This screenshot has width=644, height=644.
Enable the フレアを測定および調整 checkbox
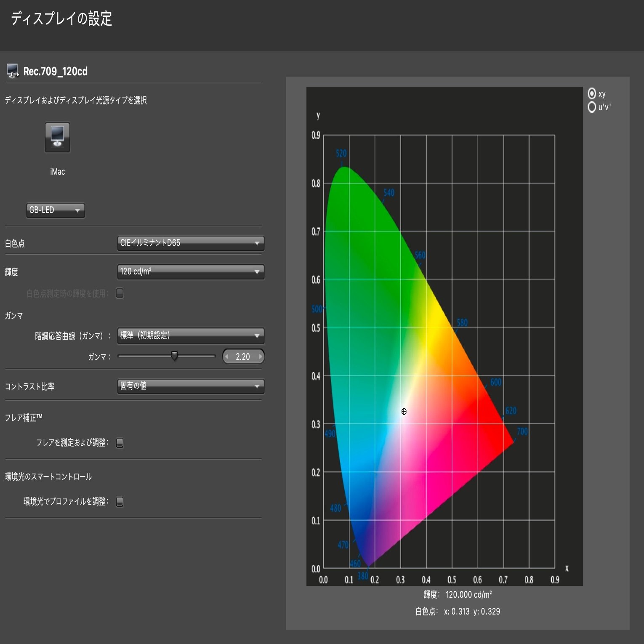[120, 443]
